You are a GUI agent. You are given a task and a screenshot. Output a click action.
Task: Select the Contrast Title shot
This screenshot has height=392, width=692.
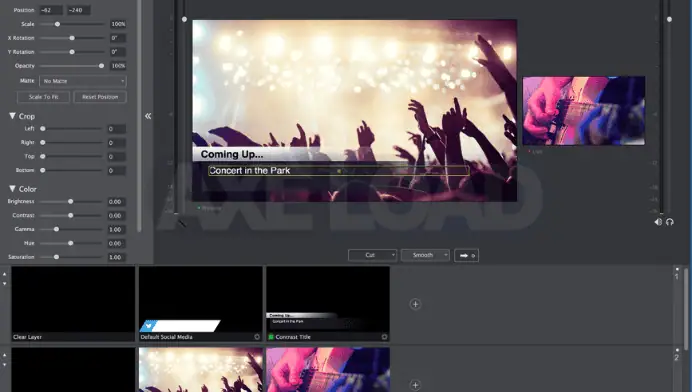[328, 304]
